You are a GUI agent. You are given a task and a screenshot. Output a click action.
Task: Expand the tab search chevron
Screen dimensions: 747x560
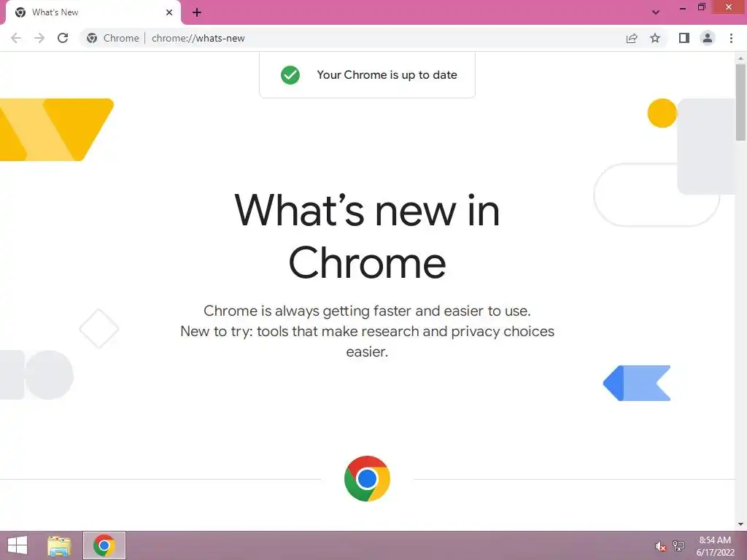[x=656, y=12]
